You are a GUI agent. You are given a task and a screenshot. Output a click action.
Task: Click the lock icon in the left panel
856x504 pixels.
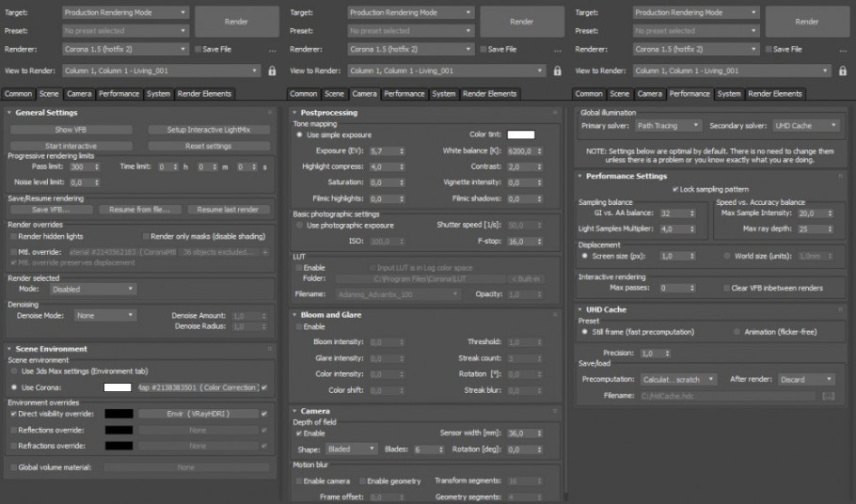pos(273,71)
